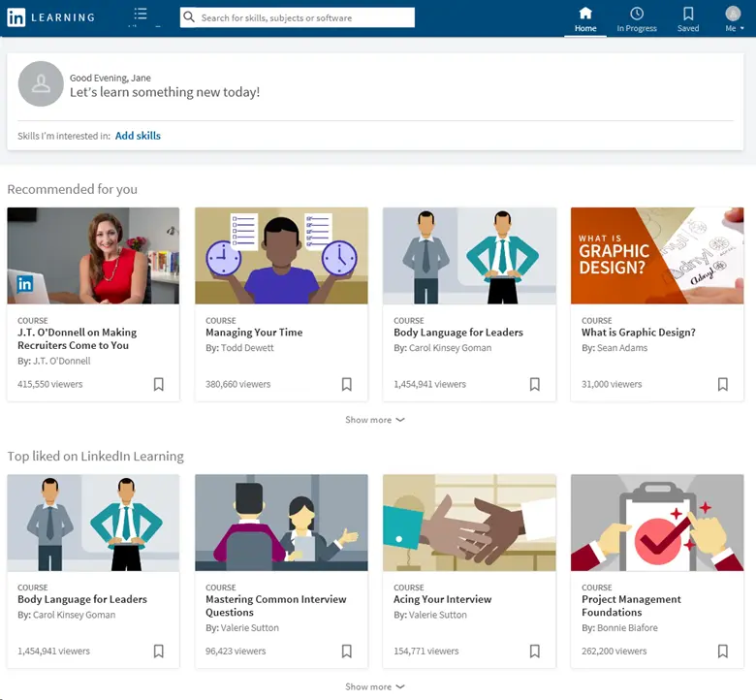Open the browse library list icon

click(x=141, y=16)
